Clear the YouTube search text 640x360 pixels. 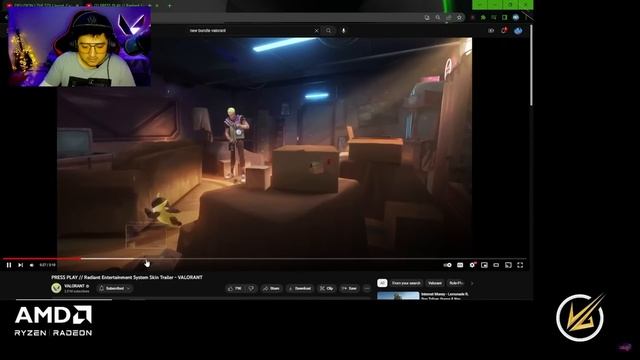click(316, 31)
